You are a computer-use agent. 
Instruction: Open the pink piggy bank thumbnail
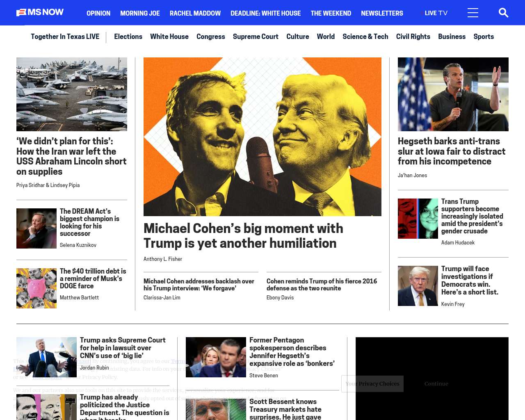[x=37, y=288]
